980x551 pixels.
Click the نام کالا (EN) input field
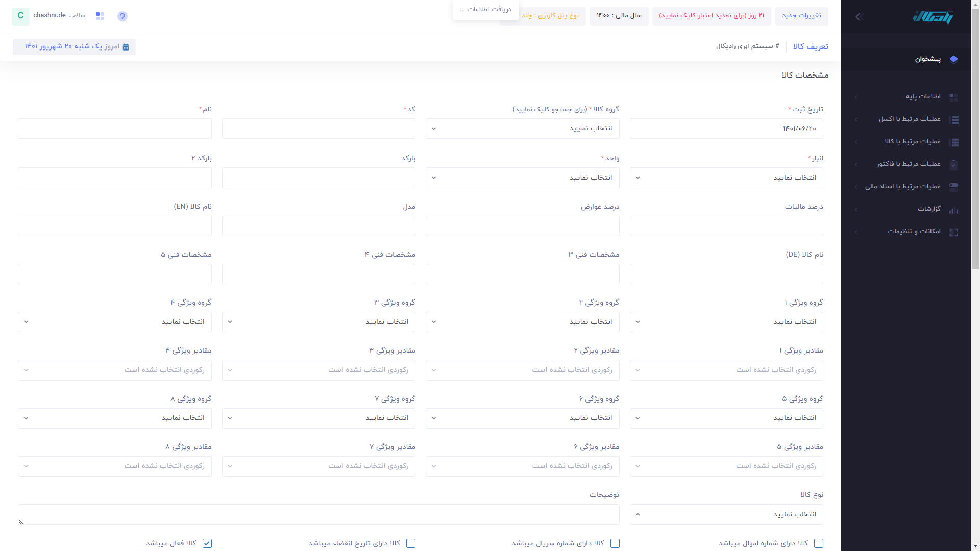115,226
